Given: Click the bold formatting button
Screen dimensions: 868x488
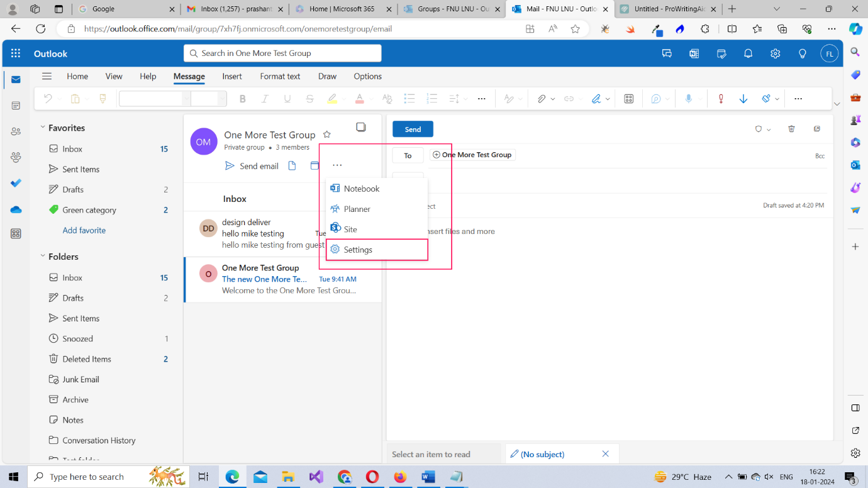Looking at the screenshot, I should pos(243,99).
